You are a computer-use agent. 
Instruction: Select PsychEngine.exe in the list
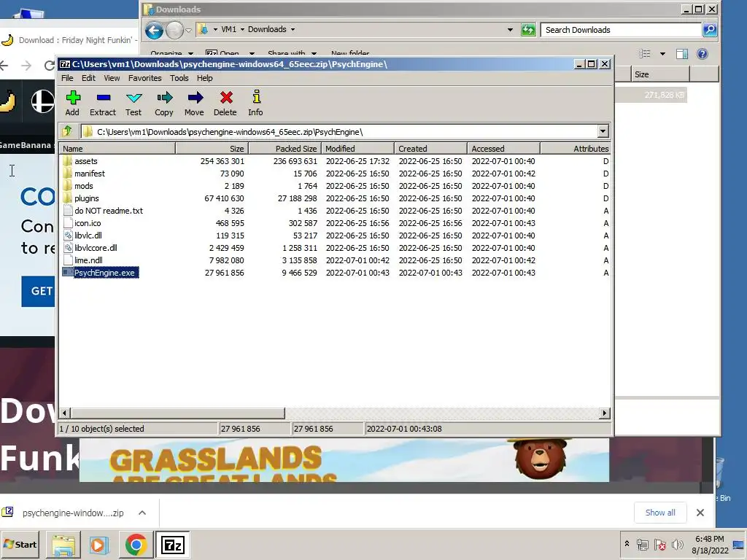tap(105, 273)
